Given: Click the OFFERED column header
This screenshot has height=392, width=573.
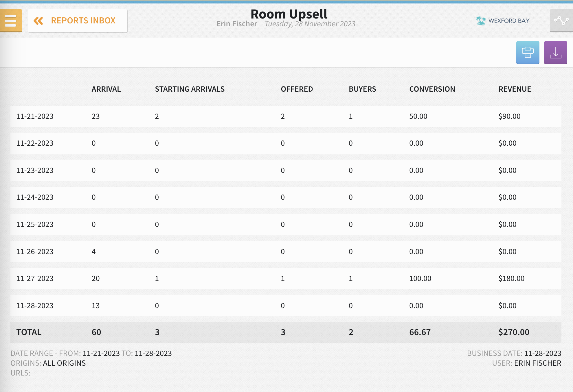Looking at the screenshot, I should (x=297, y=89).
